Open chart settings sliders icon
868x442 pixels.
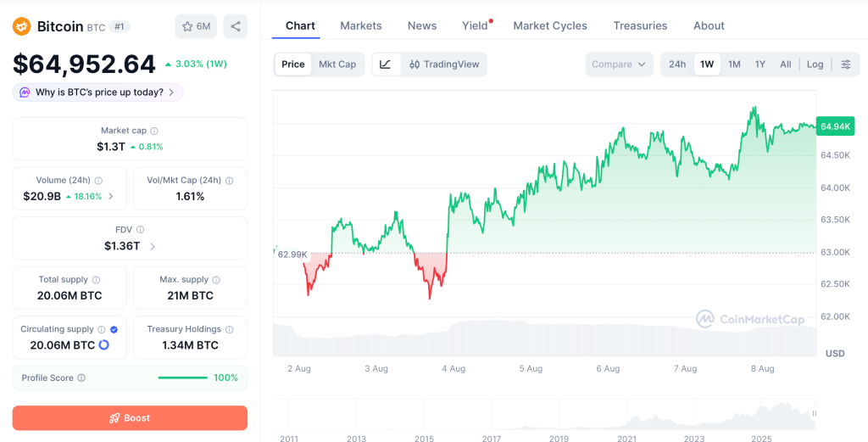tap(846, 64)
